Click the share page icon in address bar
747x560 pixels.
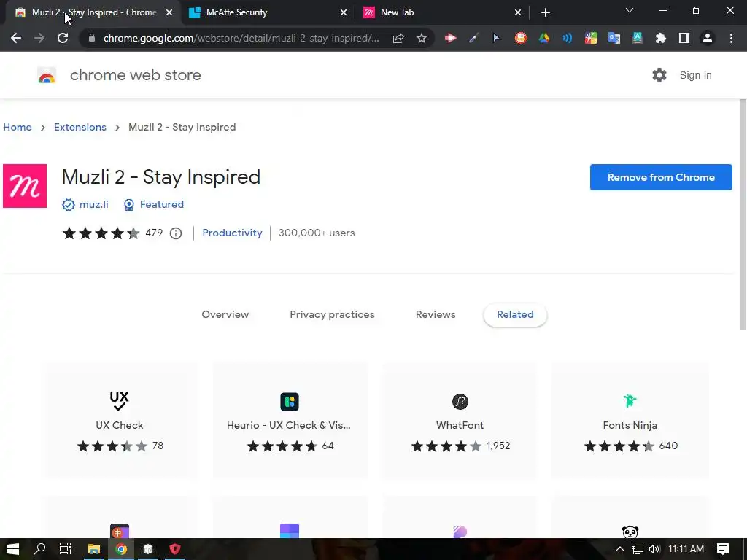coord(398,38)
